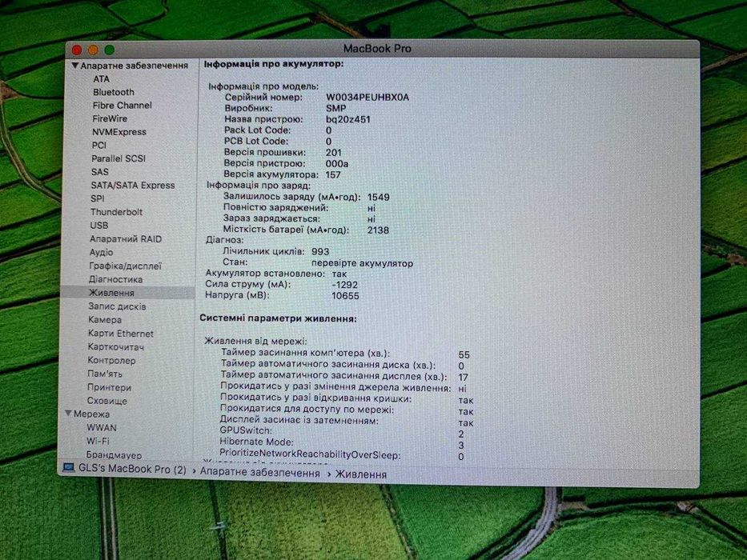The width and height of the screenshot is (747, 560).
Task: Select ATA in the sidebar
Action: coord(101,79)
